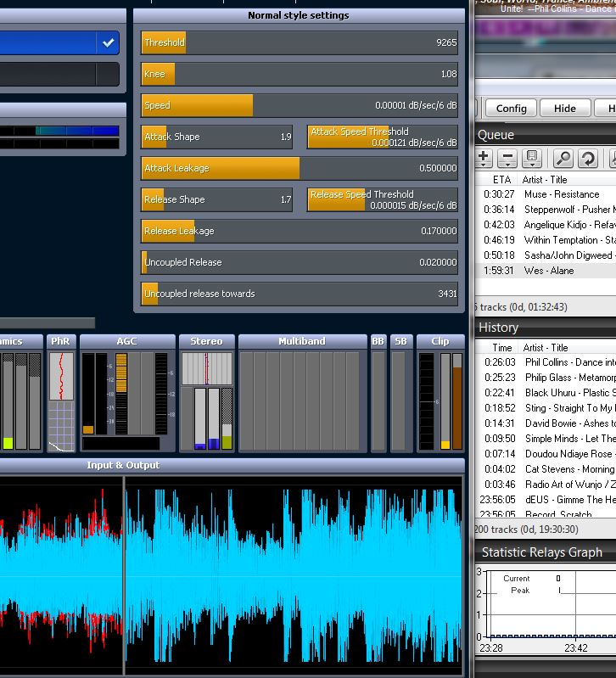Screen dimensions: 616x678
Task: Click the Statistic Relays Graph plot
Action: (552, 603)
